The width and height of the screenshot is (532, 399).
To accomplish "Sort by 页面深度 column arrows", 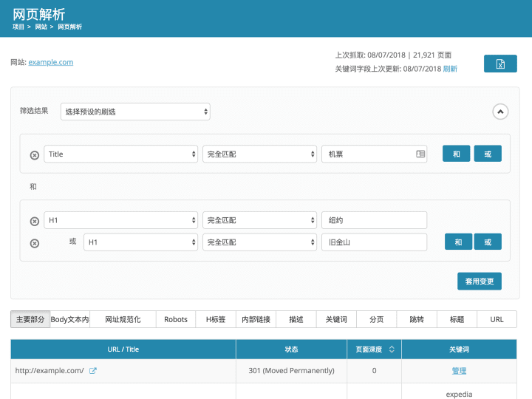I will point(392,349).
